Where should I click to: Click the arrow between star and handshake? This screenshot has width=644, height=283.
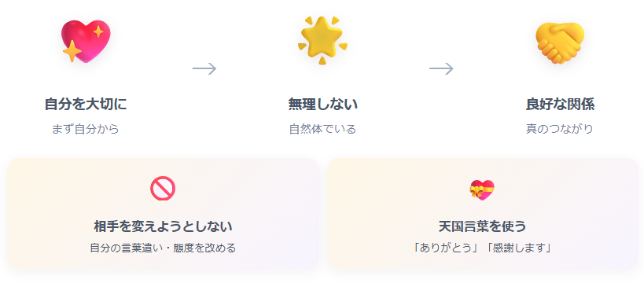(x=441, y=68)
